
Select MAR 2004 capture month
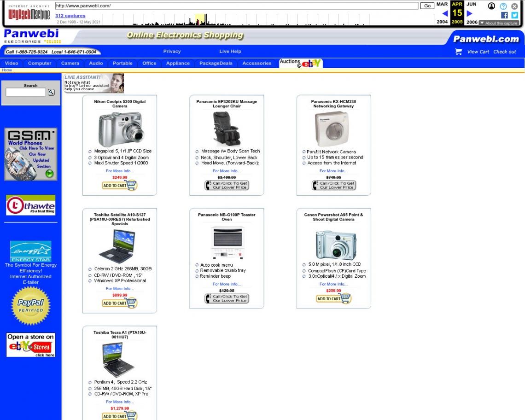pos(442,13)
